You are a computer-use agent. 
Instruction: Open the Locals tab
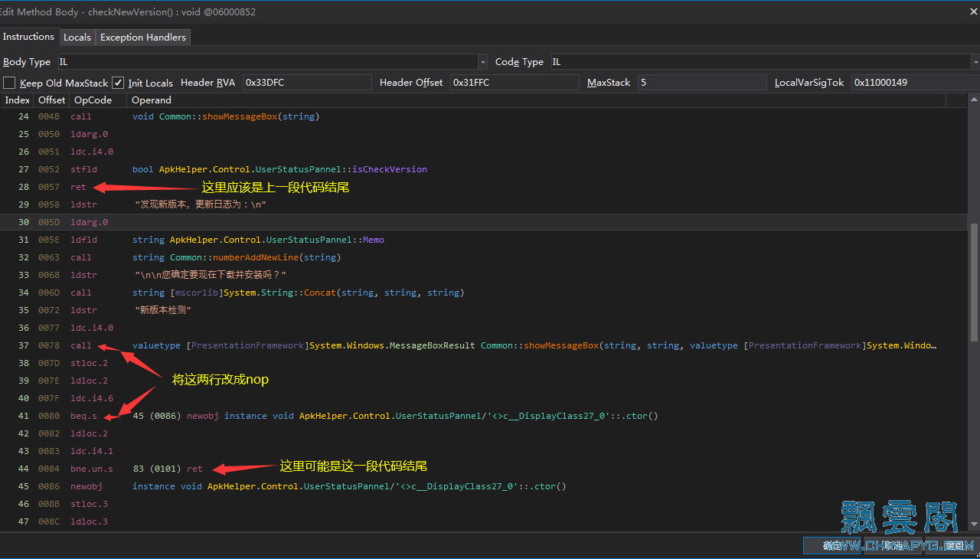(x=77, y=38)
